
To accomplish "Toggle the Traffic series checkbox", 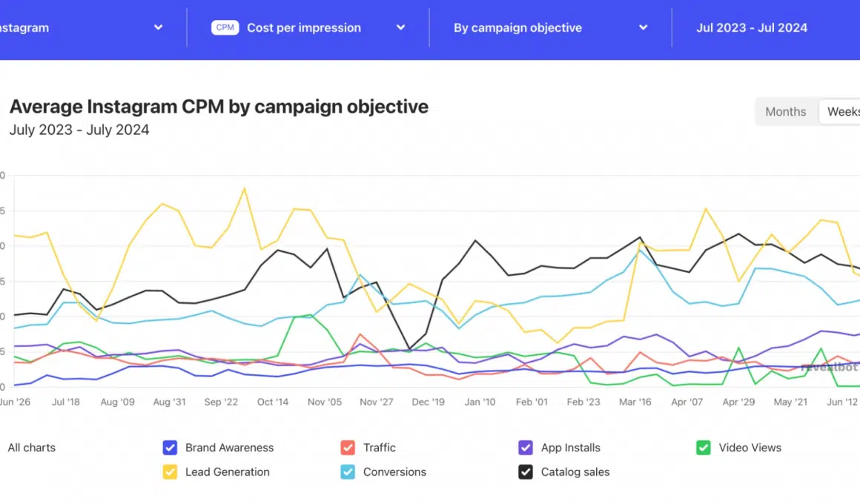I will [348, 448].
